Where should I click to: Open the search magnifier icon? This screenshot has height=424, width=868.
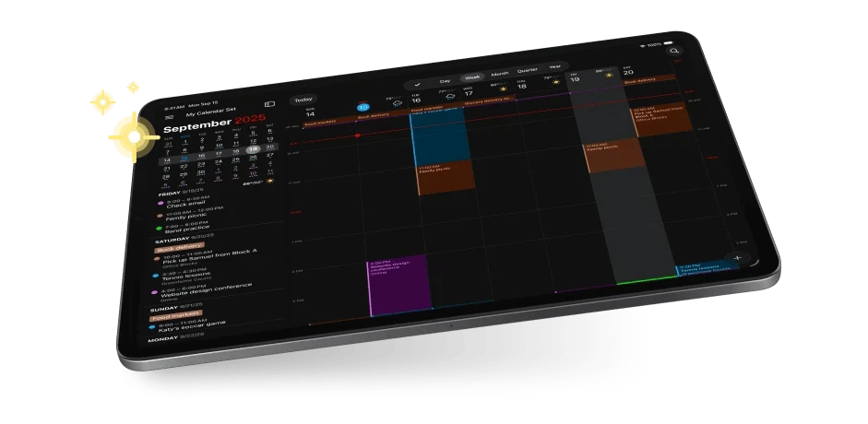(x=673, y=51)
